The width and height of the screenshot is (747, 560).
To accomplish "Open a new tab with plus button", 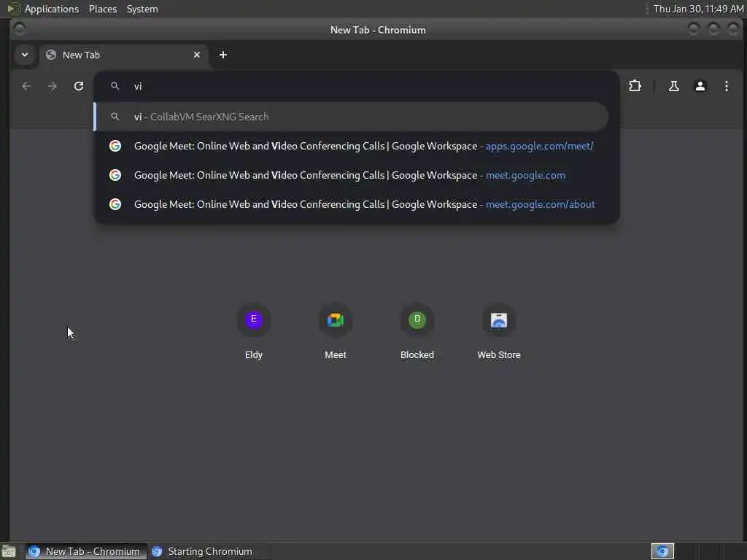I will (223, 55).
